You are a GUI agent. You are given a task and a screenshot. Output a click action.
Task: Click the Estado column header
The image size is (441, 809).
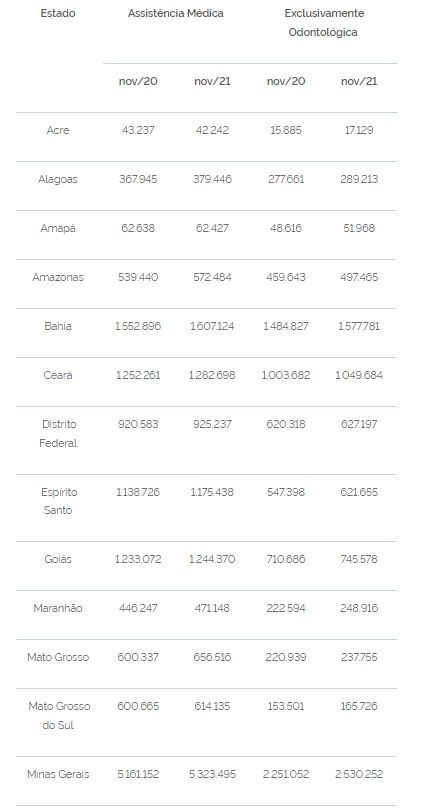pos(58,13)
